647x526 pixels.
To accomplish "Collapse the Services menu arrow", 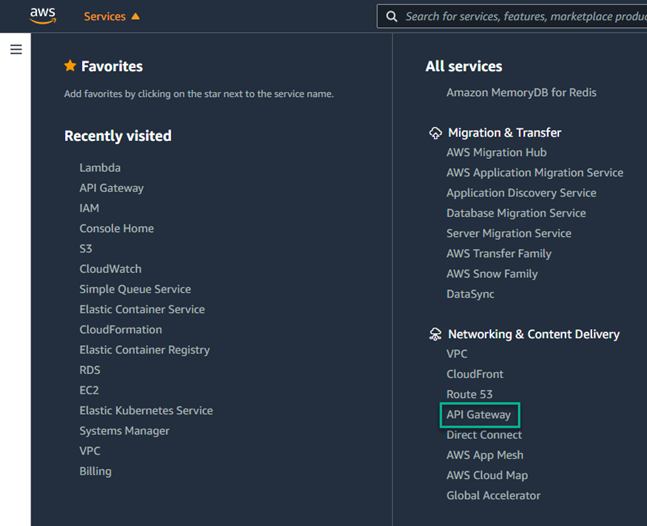I will [135, 16].
